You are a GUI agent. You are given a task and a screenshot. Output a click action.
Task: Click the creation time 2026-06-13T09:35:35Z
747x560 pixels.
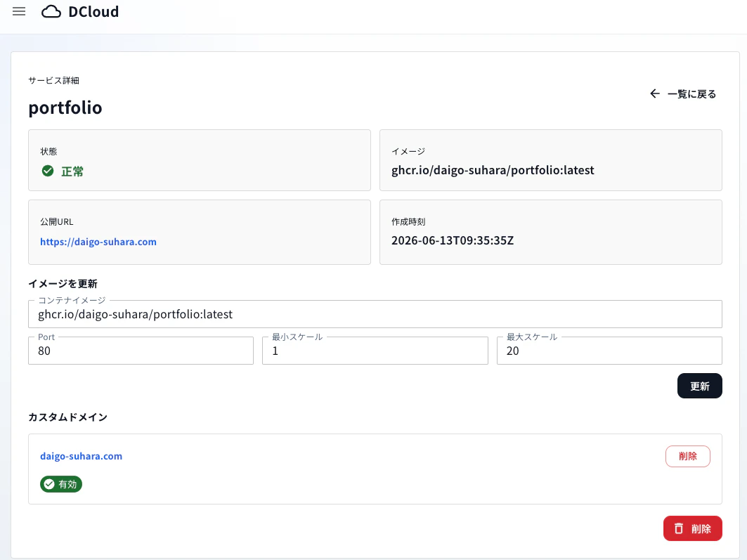pos(453,240)
